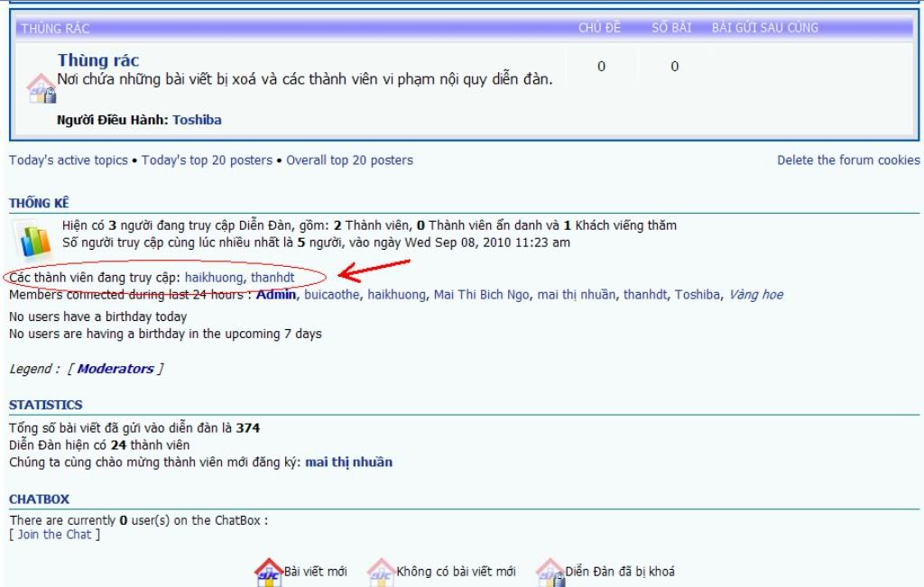Click the Moderators legend link
This screenshot has height=587, width=924.
coord(115,369)
